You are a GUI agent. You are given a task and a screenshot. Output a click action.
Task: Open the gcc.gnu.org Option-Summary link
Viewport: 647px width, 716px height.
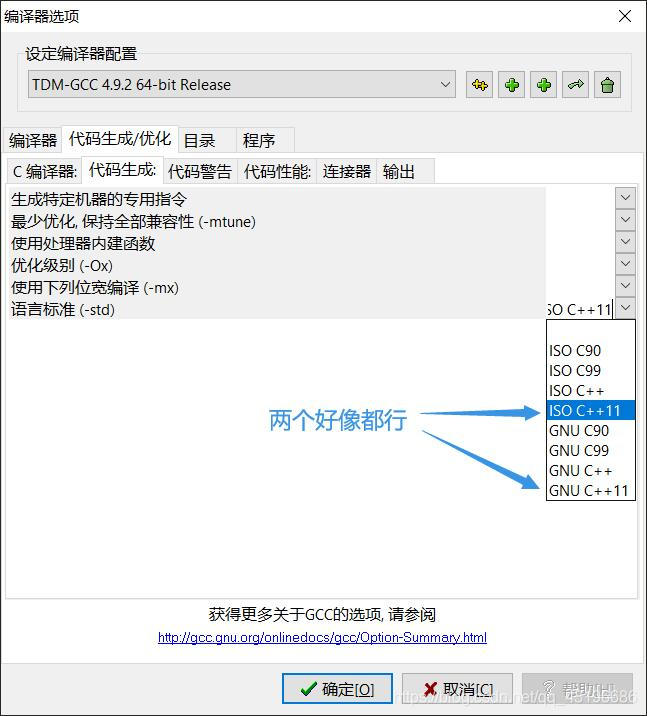322,637
